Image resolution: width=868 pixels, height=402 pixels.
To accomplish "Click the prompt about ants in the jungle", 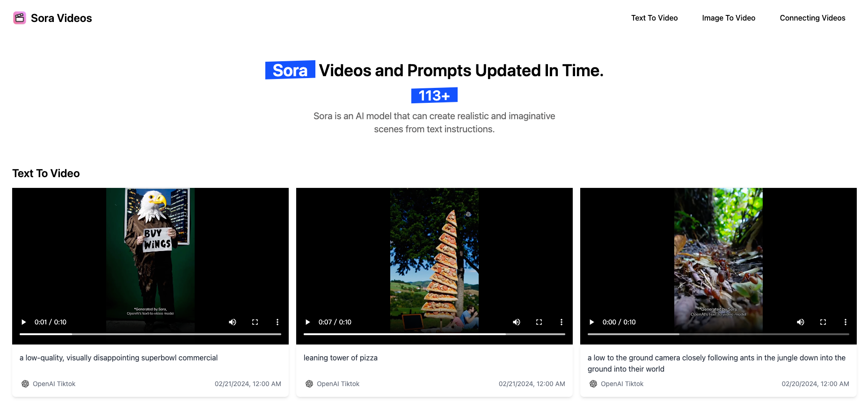I will pos(716,363).
